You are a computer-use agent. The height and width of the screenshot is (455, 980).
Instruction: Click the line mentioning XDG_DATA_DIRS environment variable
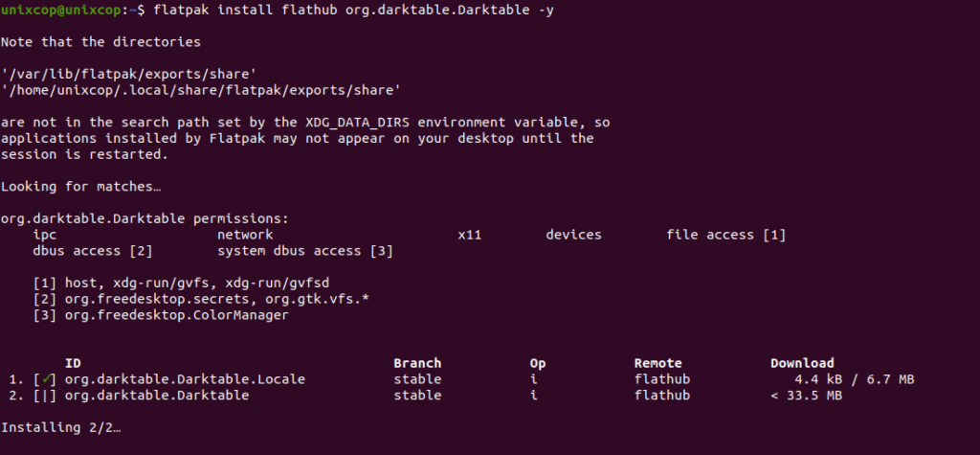305,123
